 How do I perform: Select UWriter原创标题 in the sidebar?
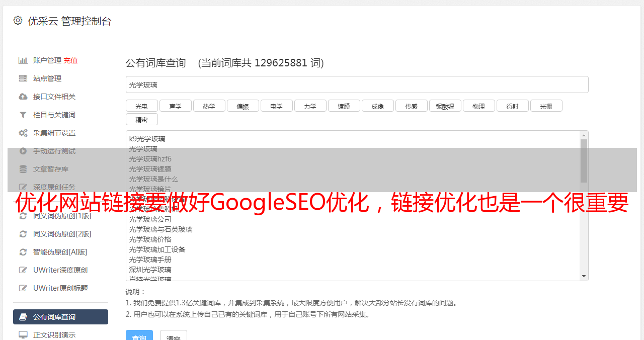click(60, 288)
